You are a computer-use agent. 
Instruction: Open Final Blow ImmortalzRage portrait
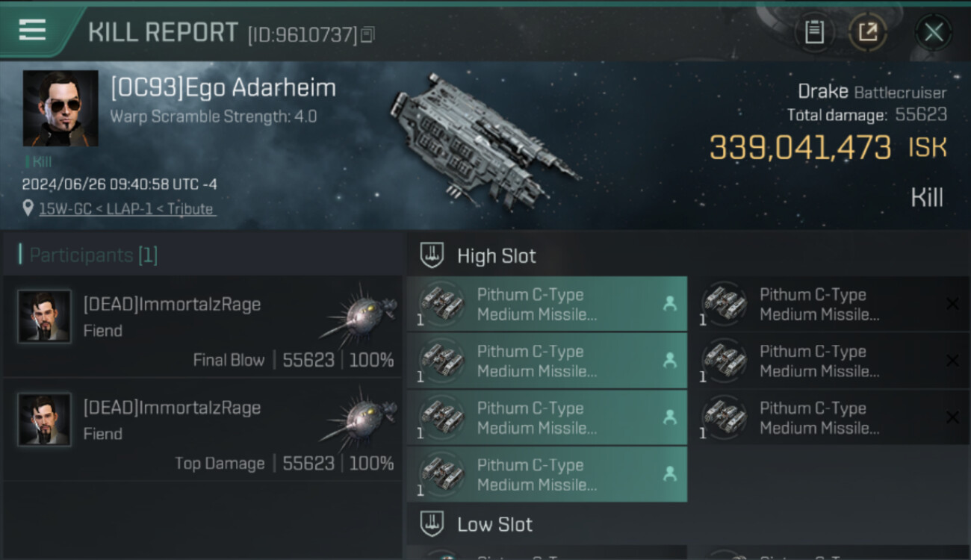[45, 317]
